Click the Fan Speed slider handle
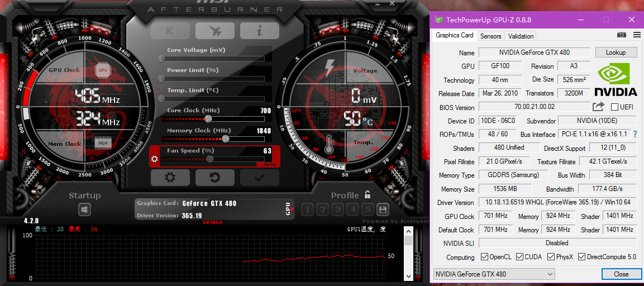644x286 pixels. [209, 159]
